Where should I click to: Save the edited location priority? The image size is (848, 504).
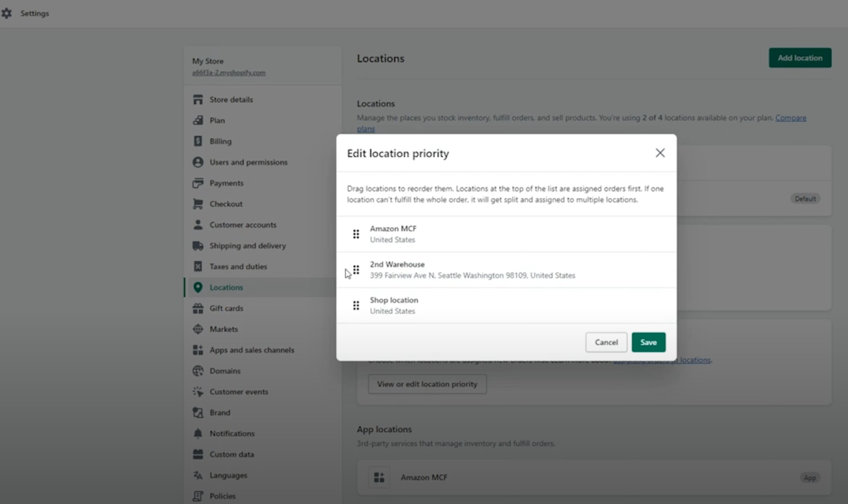tap(648, 342)
